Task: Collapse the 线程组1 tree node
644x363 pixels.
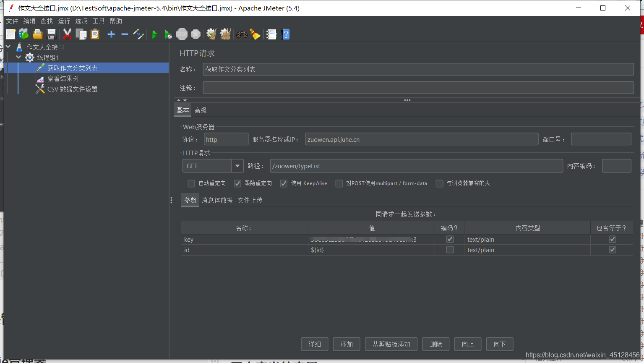Action: click(18, 57)
